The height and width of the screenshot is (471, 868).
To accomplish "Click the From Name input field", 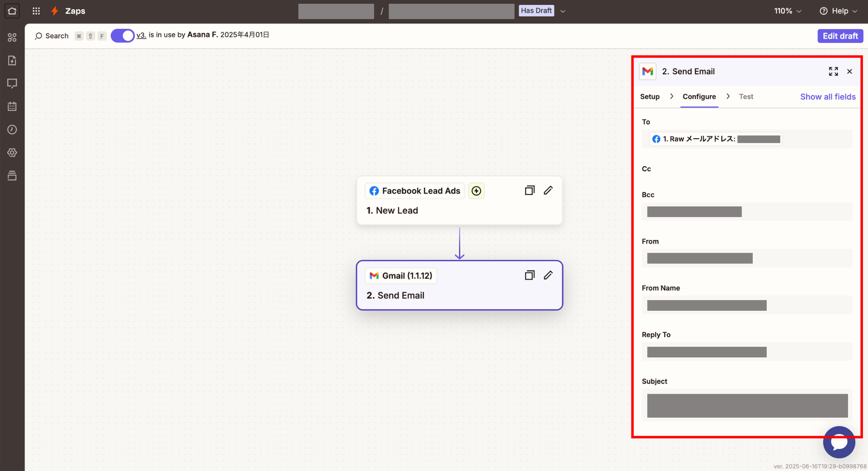I will (747, 305).
